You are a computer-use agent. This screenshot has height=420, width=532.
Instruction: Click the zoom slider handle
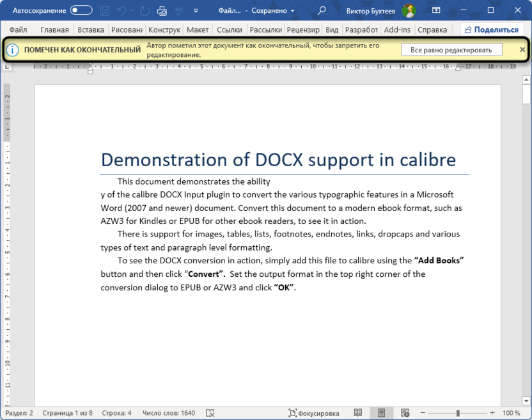pyautogui.click(x=458, y=413)
